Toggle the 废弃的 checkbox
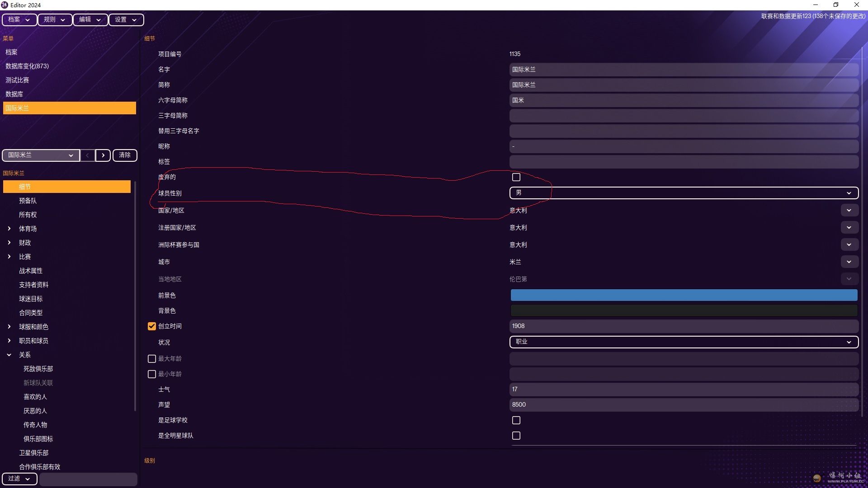 click(x=516, y=177)
